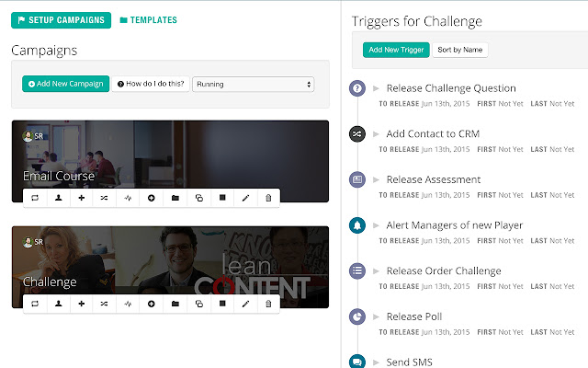Open the Templates tab
Viewport: 588px width, 368px height.
[149, 20]
